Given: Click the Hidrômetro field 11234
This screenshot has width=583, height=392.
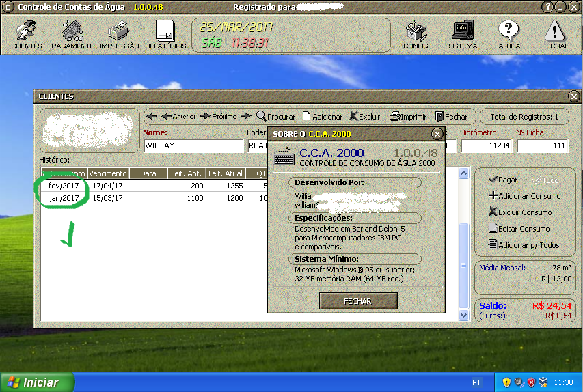Looking at the screenshot, I should [x=487, y=145].
